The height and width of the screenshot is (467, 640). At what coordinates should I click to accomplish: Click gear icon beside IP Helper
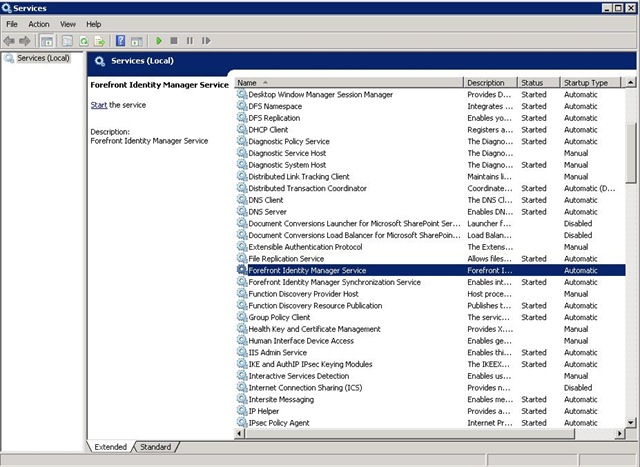pyautogui.click(x=242, y=411)
